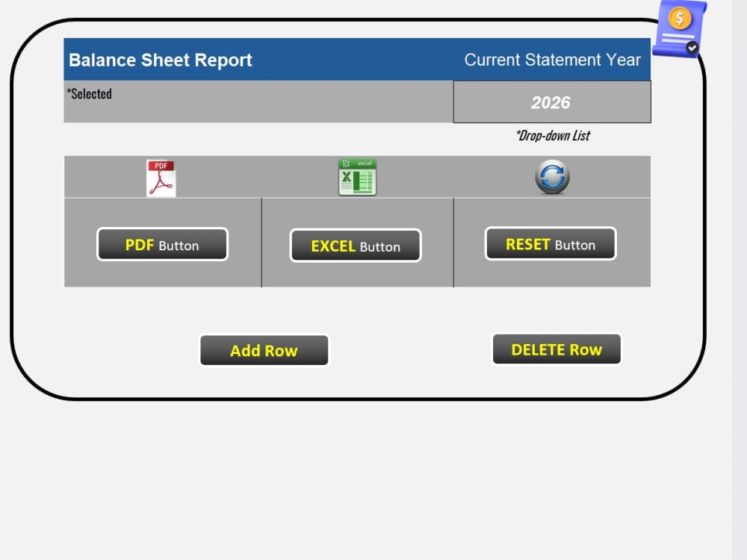747x560 pixels.
Task: Click the Excel spreadsheet icon
Action: tap(357, 177)
